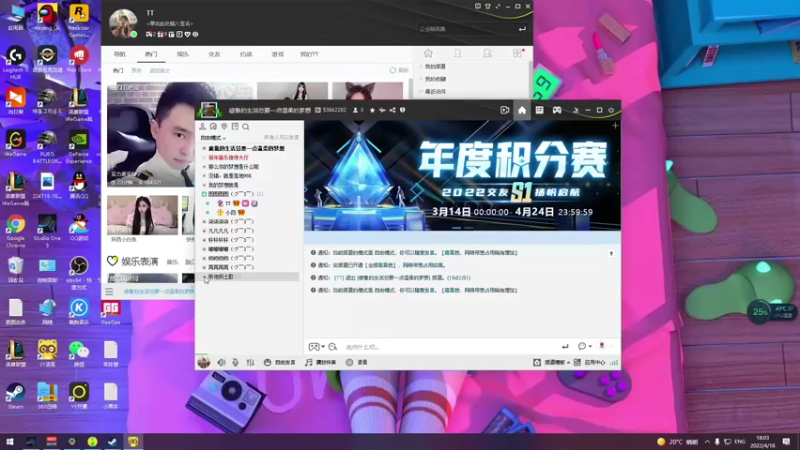Open the search icon above the channel tree
The image size is (800, 450).
[x=246, y=127]
